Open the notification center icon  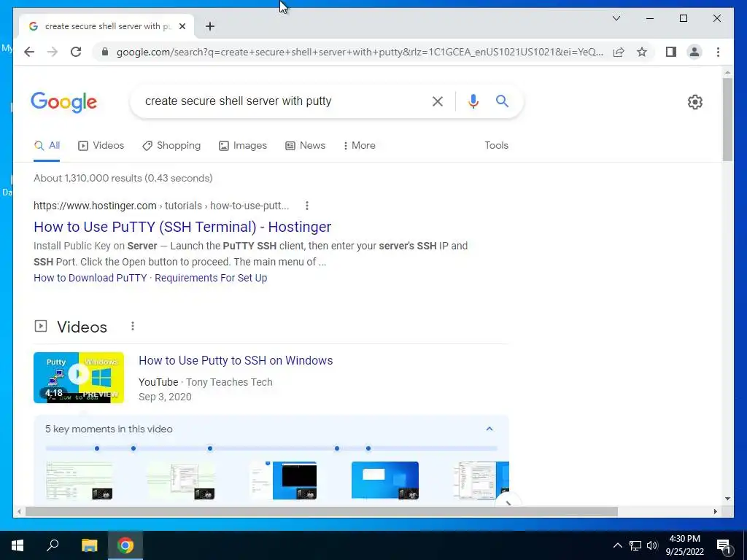[724, 545]
